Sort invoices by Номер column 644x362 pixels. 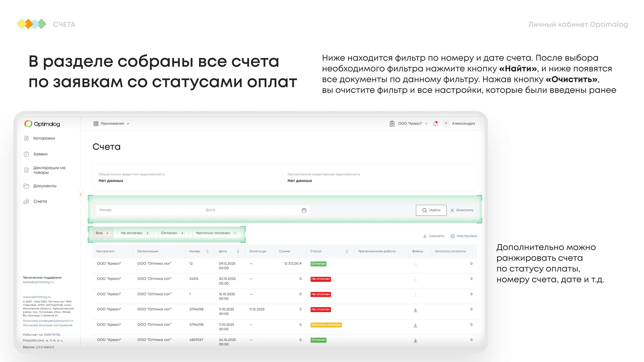(207, 251)
